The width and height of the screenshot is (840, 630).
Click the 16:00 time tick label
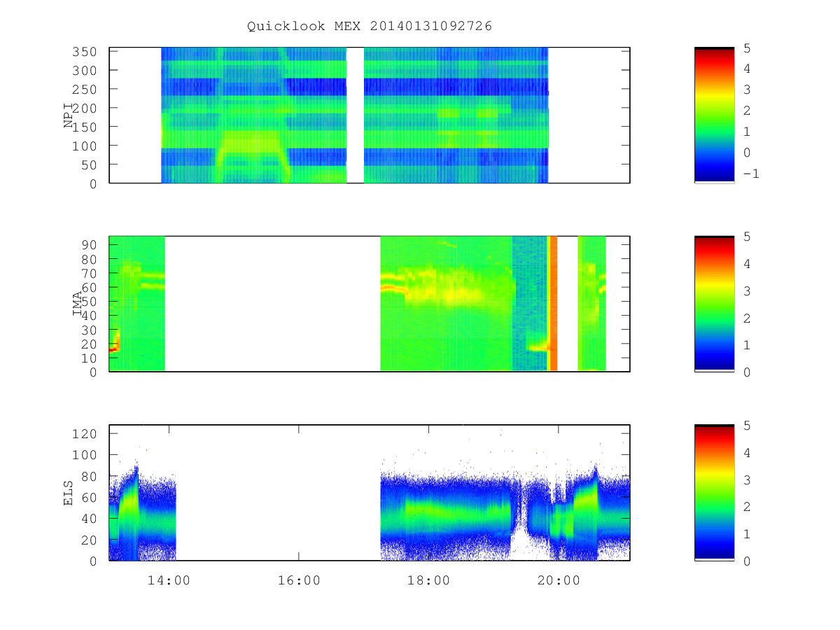(x=299, y=580)
